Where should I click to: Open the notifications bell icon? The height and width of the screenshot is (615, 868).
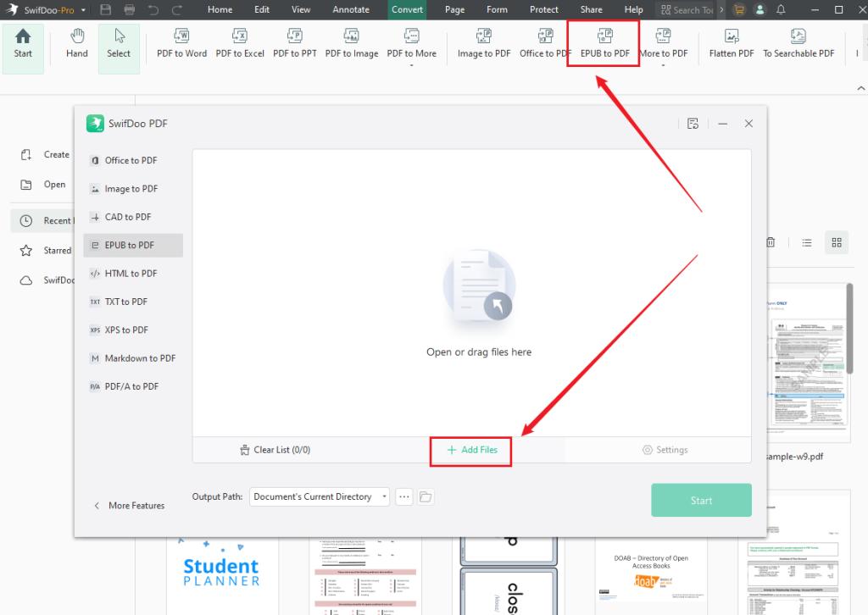(x=781, y=10)
